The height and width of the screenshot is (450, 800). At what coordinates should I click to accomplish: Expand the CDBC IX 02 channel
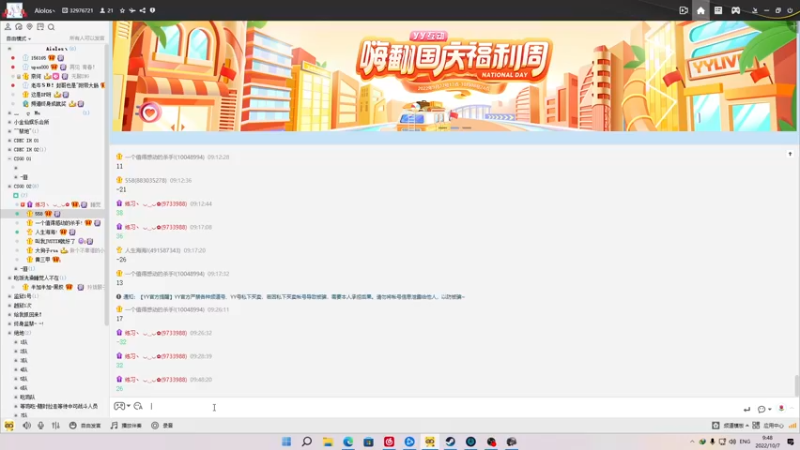coord(9,149)
